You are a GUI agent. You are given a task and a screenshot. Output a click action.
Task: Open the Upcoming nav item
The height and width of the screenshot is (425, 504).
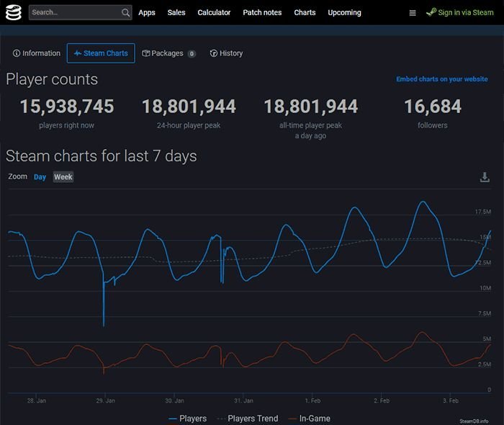tap(344, 12)
